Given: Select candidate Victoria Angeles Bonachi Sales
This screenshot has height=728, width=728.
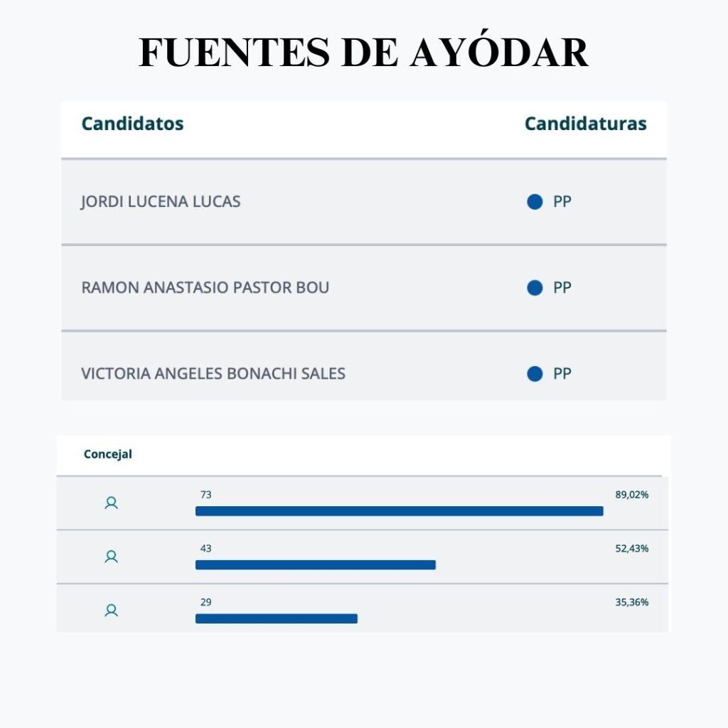Looking at the screenshot, I should pos(213,374).
